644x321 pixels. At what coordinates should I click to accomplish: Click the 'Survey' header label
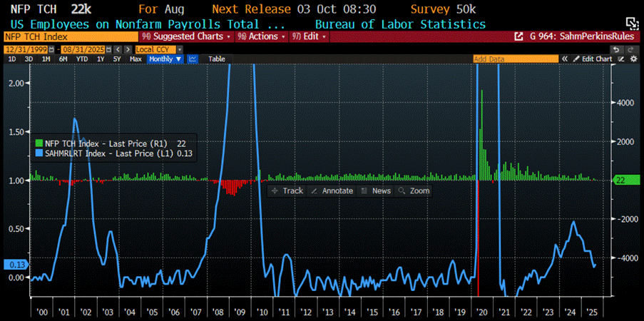tap(431, 9)
